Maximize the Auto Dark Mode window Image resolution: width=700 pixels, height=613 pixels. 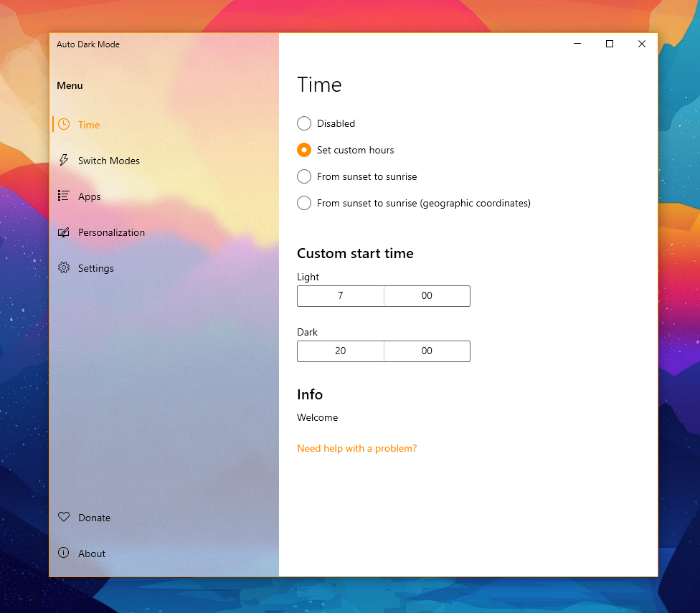610,44
